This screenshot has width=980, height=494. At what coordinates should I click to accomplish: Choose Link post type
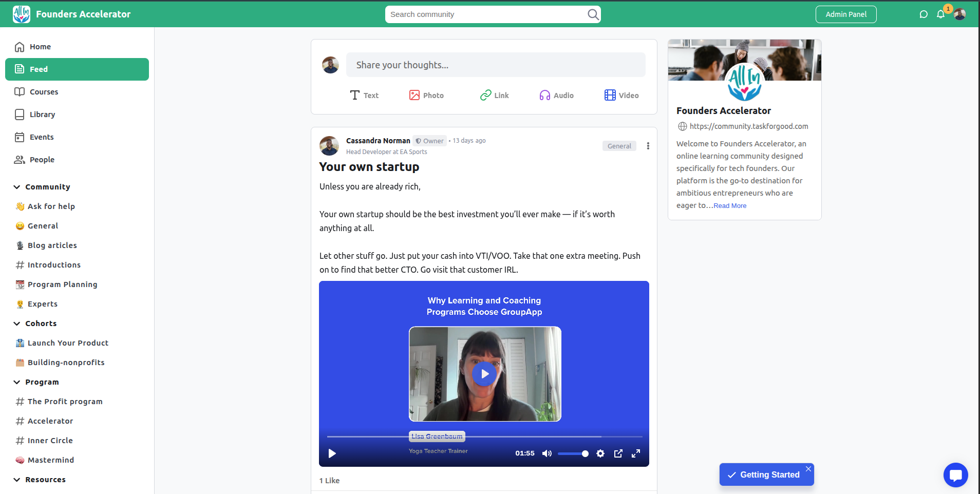[x=495, y=96]
